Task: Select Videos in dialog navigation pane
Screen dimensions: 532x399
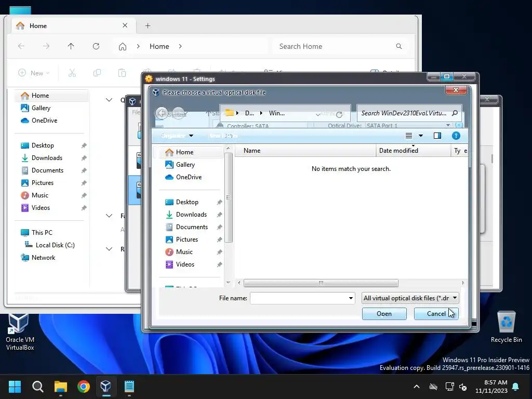Action: (185, 264)
